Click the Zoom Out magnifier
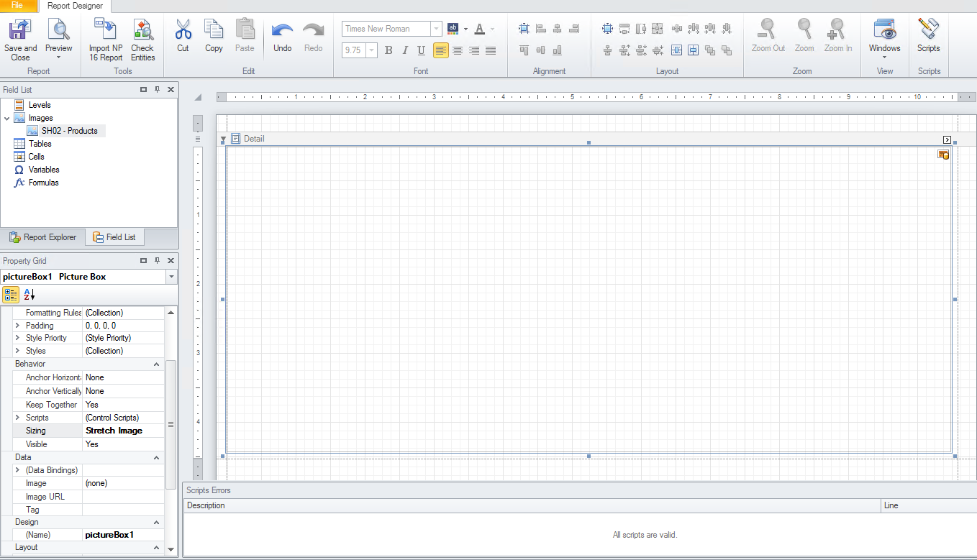 (x=768, y=30)
